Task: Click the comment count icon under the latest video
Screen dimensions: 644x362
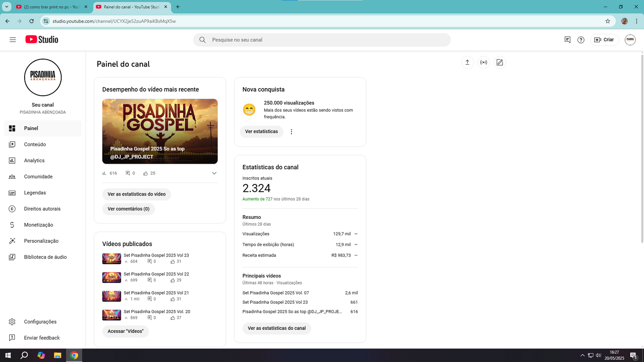Action: (128, 173)
